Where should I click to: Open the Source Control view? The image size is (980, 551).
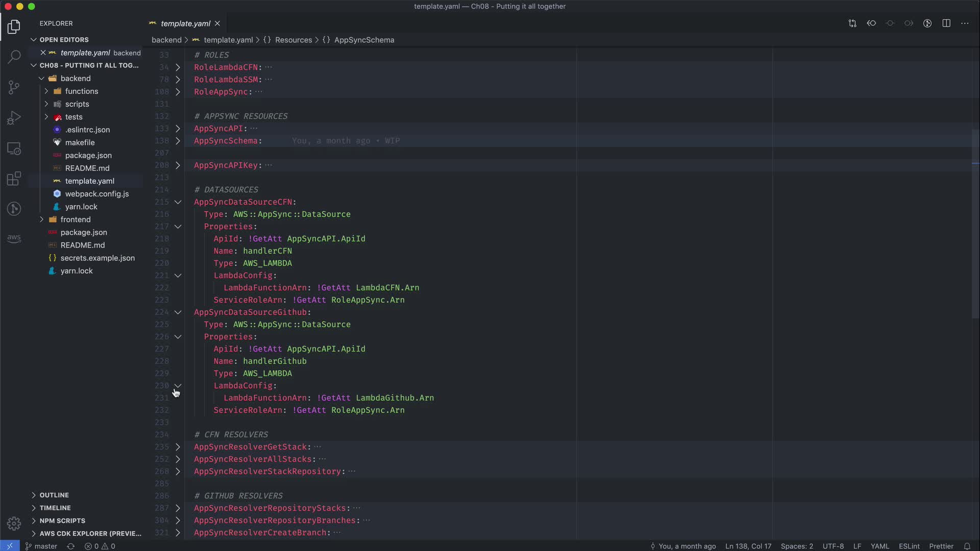[14, 87]
